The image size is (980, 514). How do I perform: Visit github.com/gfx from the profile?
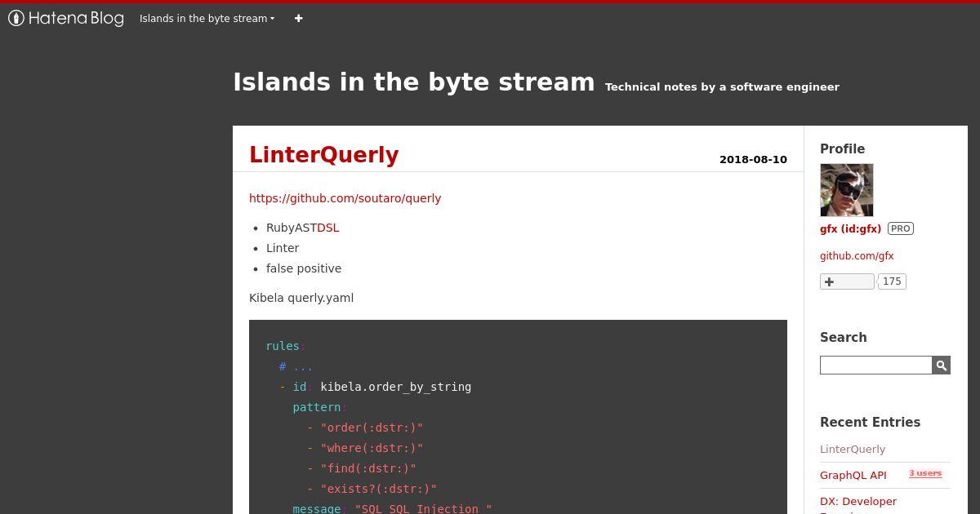(x=857, y=255)
